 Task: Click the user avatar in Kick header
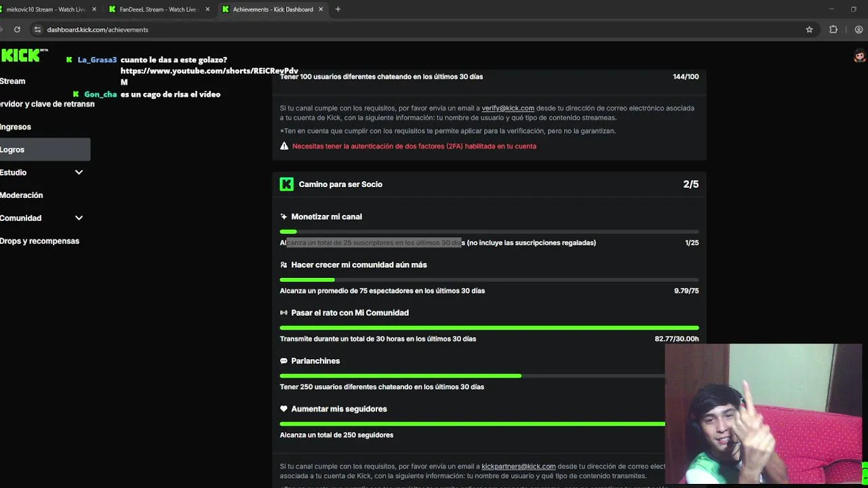point(860,56)
